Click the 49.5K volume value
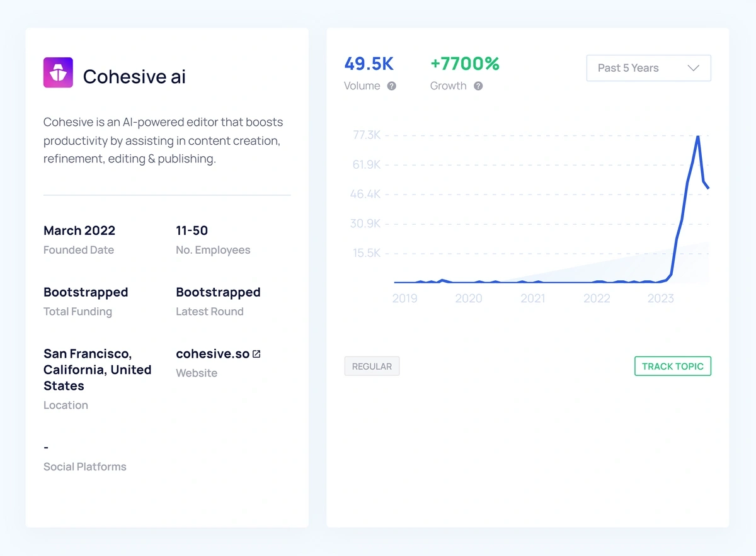The width and height of the screenshot is (756, 556). (x=369, y=64)
